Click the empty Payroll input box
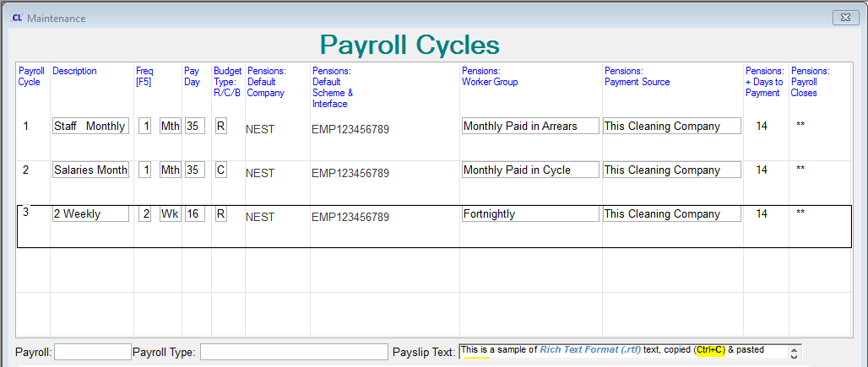Image resolution: width=868 pixels, height=367 pixels. pos(93,352)
